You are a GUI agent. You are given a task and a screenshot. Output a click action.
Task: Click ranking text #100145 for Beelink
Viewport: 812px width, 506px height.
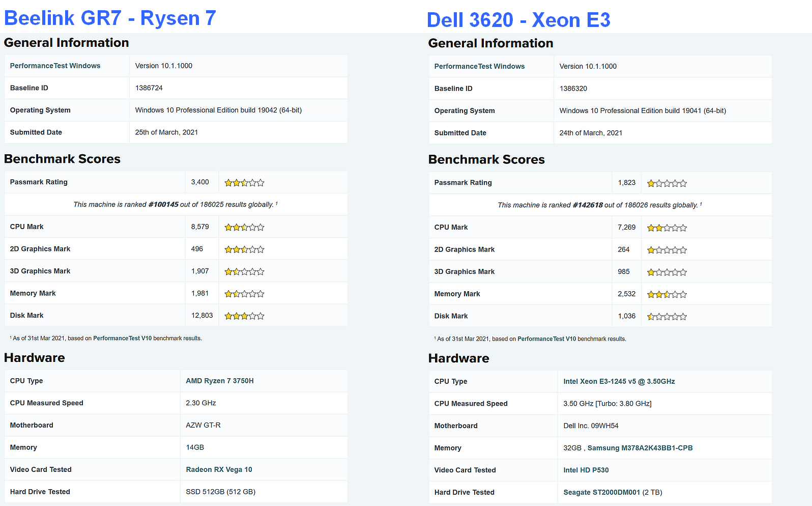pyautogui.click(x=163, y=204)
